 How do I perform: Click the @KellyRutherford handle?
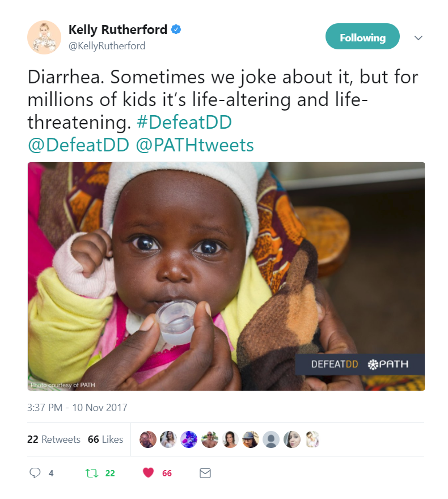tap(107, 46)
